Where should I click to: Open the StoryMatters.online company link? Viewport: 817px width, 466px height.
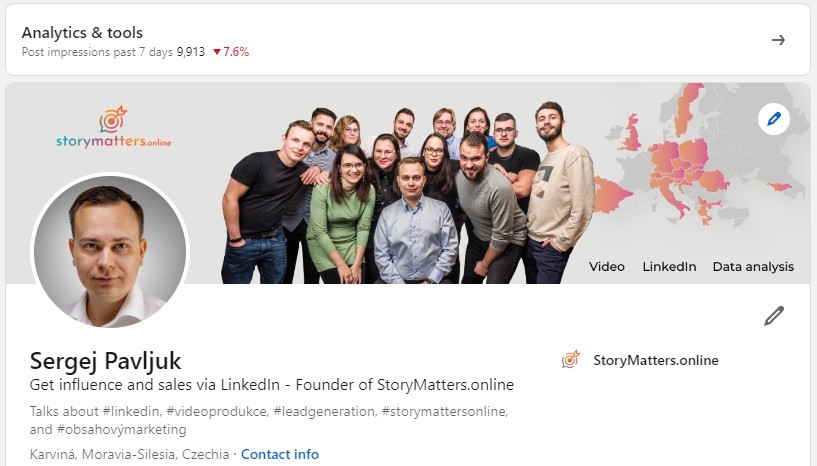tap(655, 360)
